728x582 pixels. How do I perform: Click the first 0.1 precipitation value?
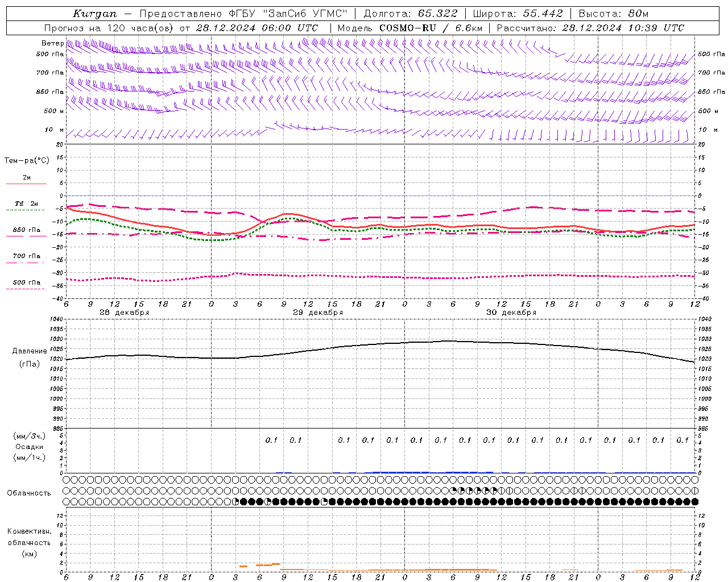pos(271,440)
